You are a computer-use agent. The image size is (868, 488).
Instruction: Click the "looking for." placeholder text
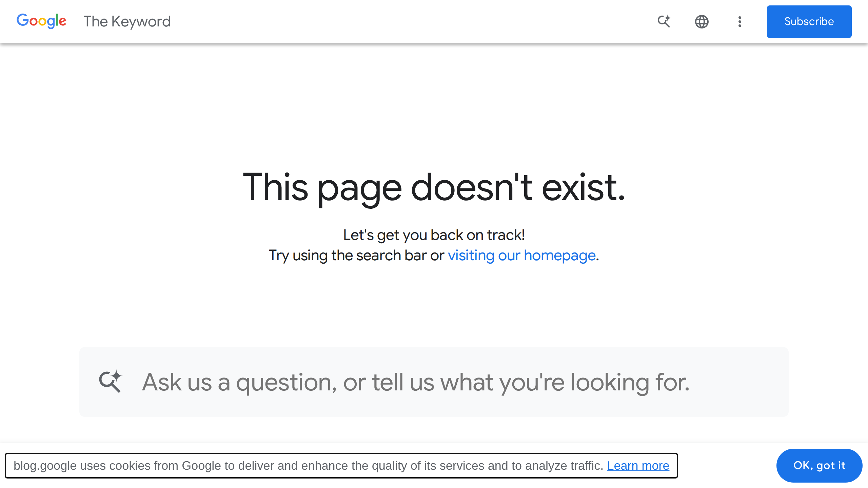(630, 382)
